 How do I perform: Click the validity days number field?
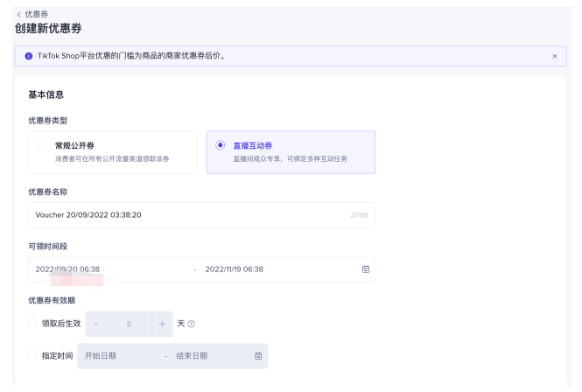pyautogui.click(x=129, y=324)
